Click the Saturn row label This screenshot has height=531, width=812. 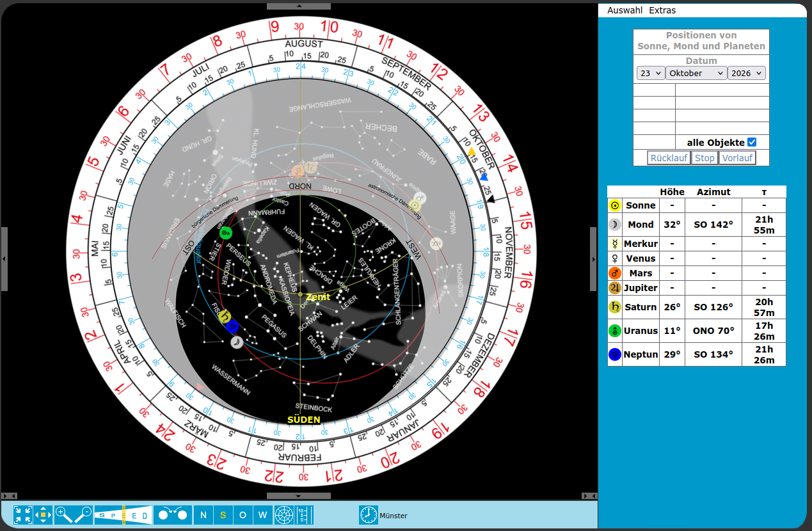pos(641,307)
